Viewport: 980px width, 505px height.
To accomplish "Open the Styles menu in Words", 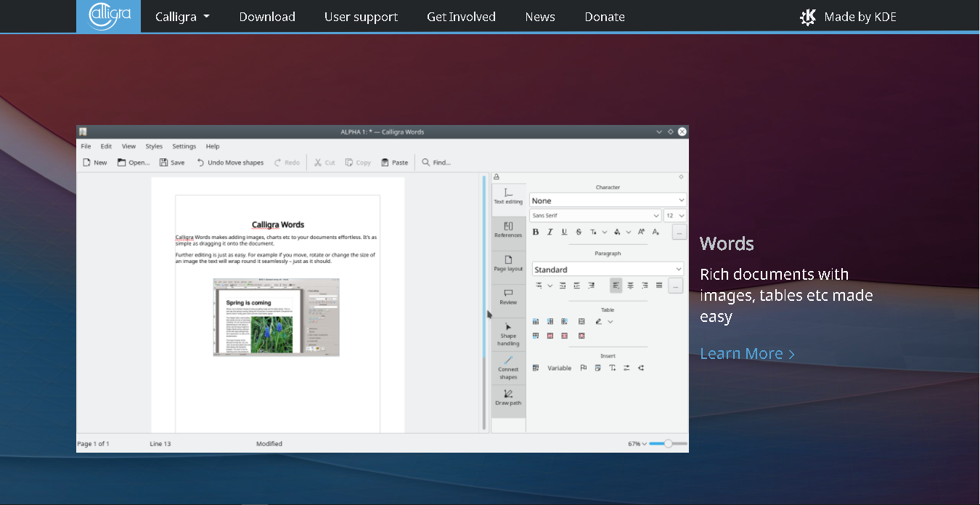I will click(154, 146).
